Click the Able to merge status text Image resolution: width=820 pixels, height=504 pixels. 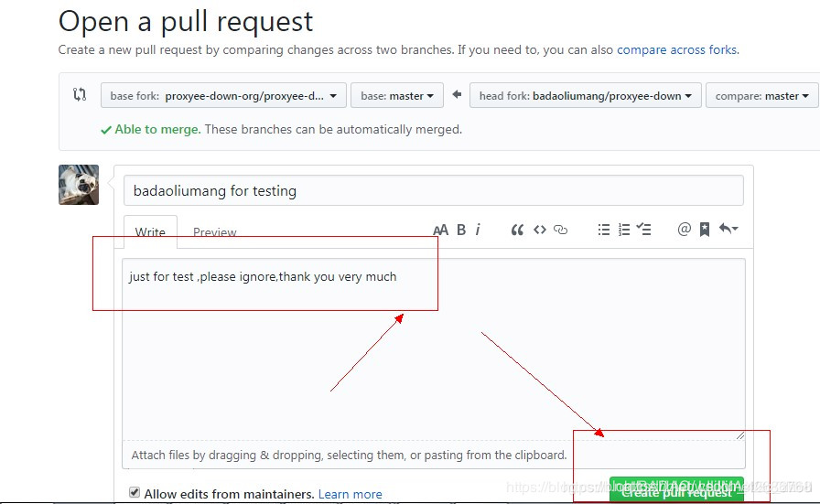click(158, 129)
